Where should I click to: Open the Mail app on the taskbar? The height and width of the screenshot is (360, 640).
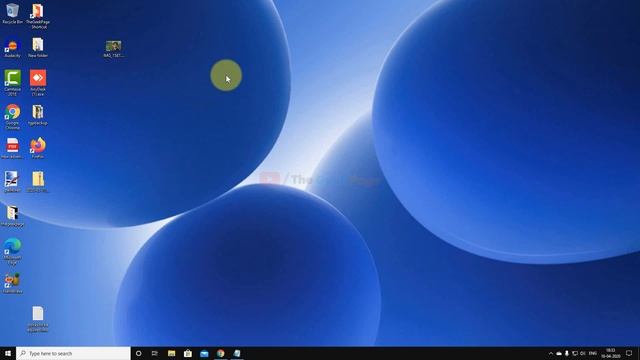(204, 353)
